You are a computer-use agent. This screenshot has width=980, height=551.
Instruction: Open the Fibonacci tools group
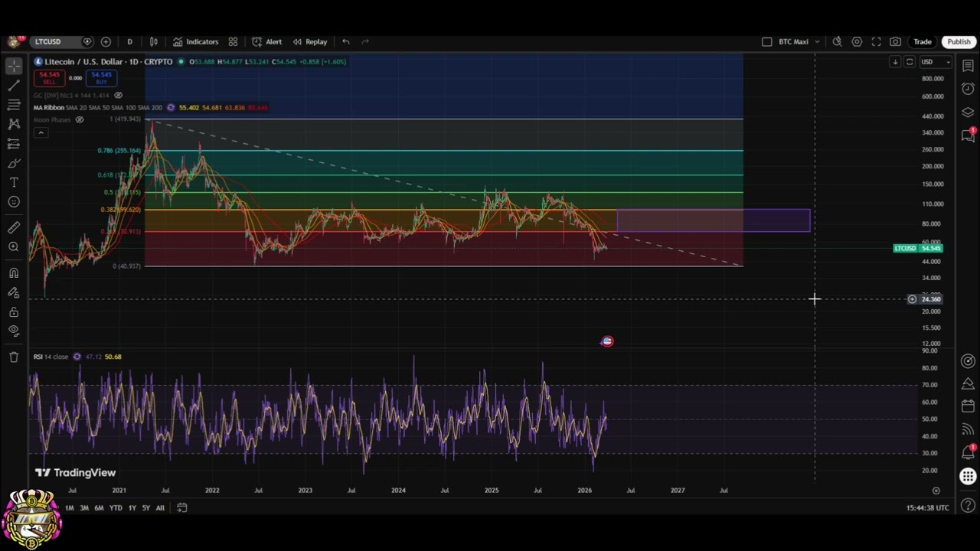pyautogui.click(x=14, y=104)
